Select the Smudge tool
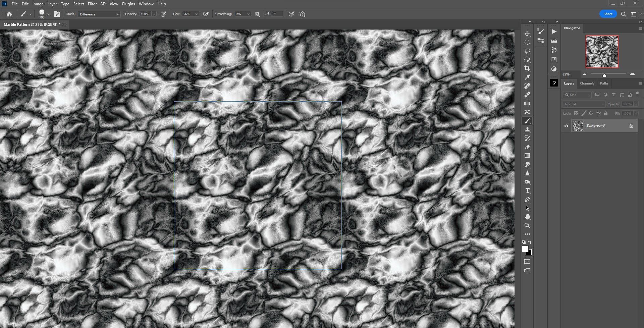Screen dimensions: 644x328 click(x=527, y=164)
